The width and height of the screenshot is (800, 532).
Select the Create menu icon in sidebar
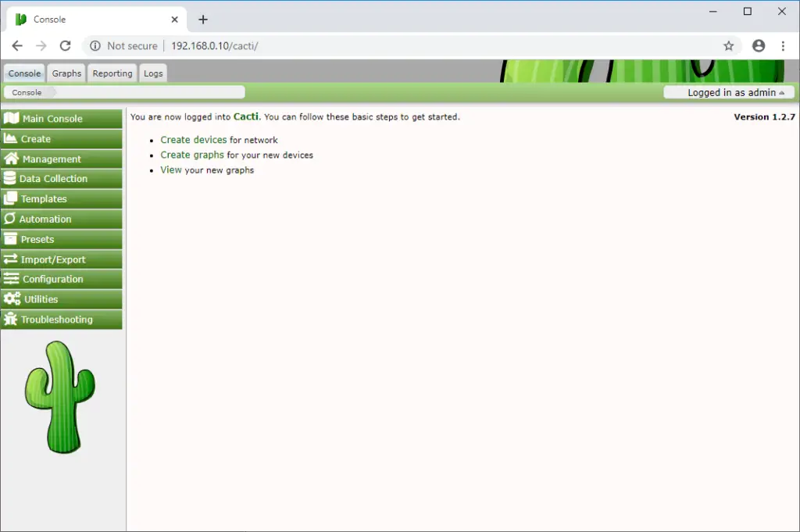11,138
